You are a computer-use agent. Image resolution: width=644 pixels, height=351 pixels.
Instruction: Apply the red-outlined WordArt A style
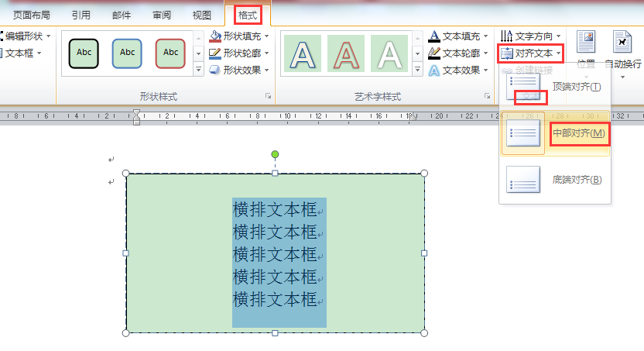pyautogui.click(x=346, y=53)
